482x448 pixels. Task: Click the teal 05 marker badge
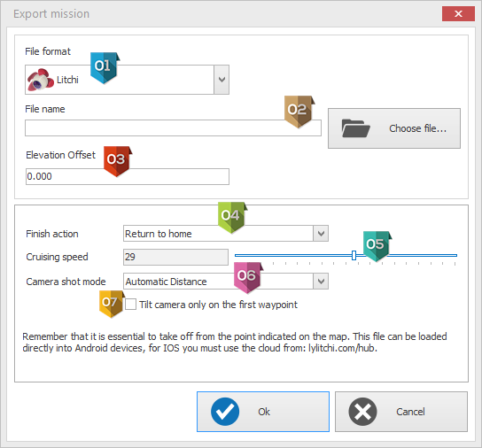click(x=377, y=246)
